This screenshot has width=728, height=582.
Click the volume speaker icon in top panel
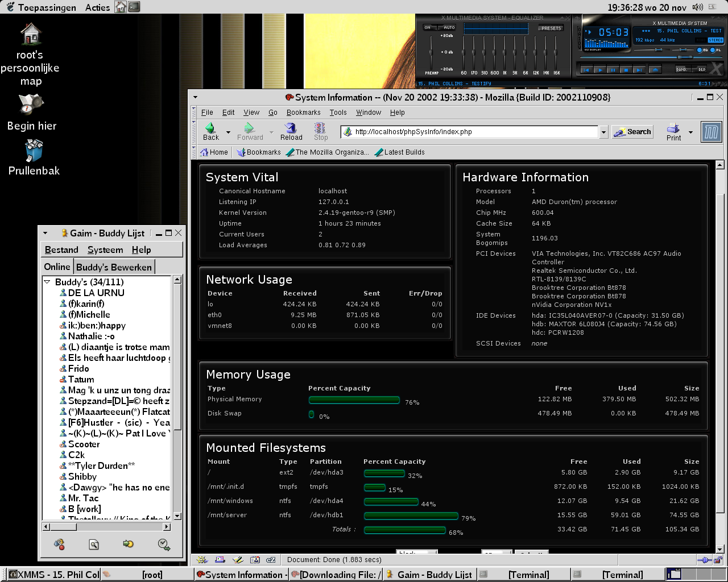point(698,7)
